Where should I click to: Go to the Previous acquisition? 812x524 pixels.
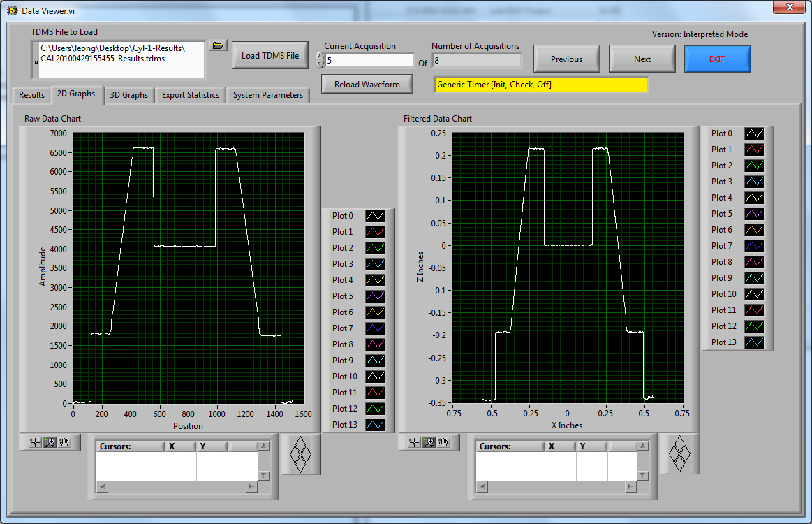(x=566, y=59)
